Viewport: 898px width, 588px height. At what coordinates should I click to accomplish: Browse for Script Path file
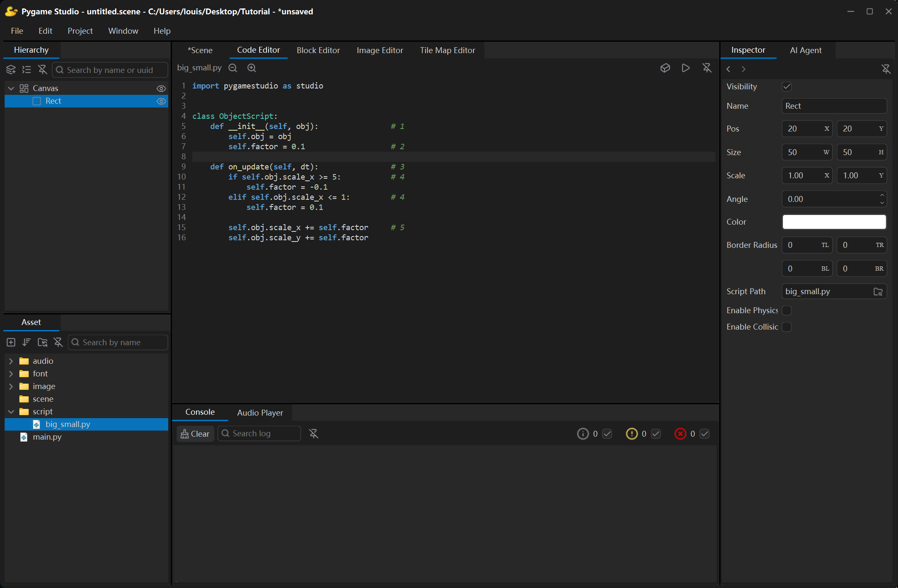click(878, 292)
